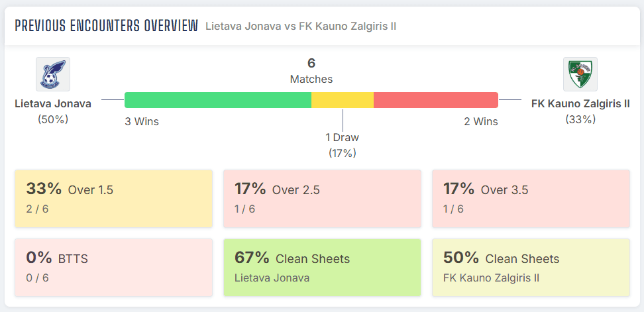Select the 50% Clean Sheets Kauno Zalgiris card
This screenshot has width=644, height=312.
click(531, 268)
